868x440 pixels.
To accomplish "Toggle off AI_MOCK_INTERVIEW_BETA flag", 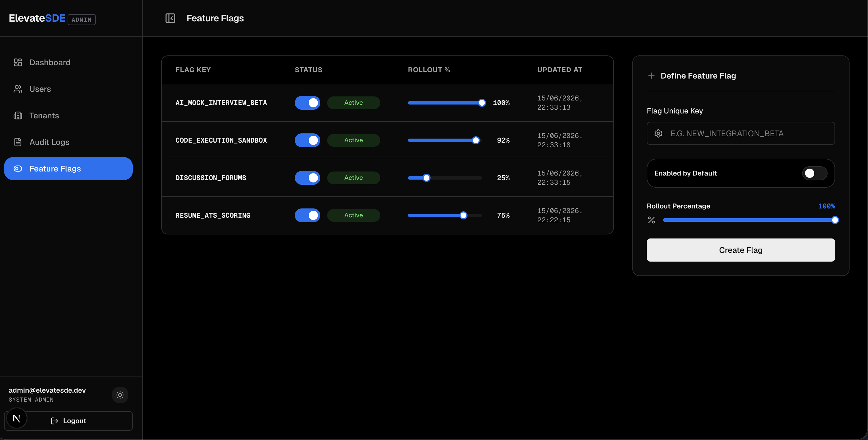I will (307, 103).
